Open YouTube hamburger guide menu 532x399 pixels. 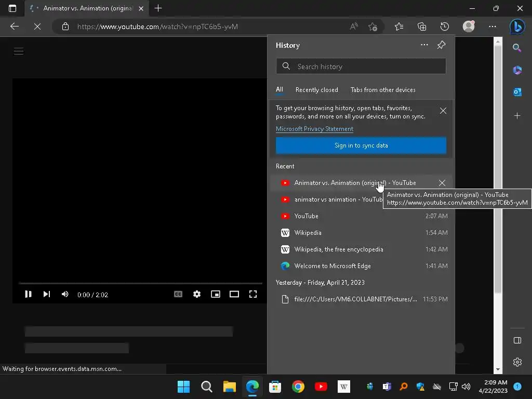click(x=19, y=51)
